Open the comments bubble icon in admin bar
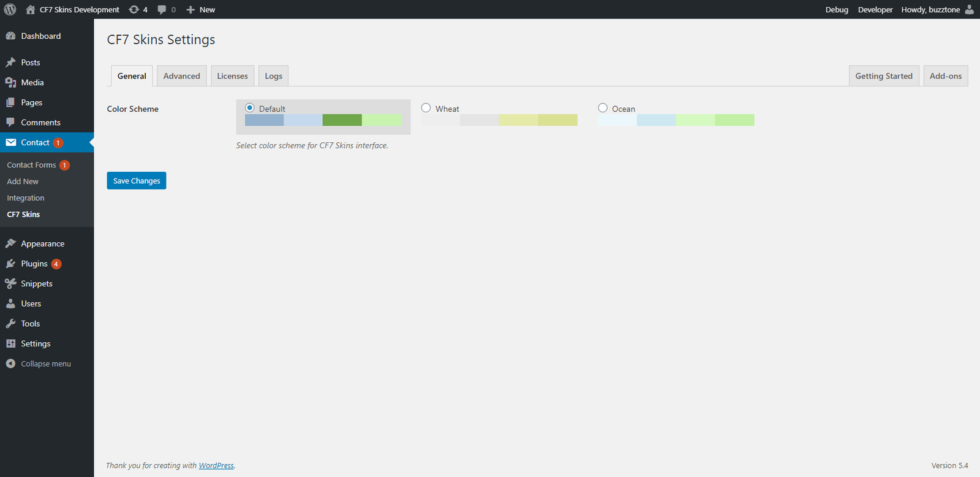980x477 pixels. click(x=162, y=10)
